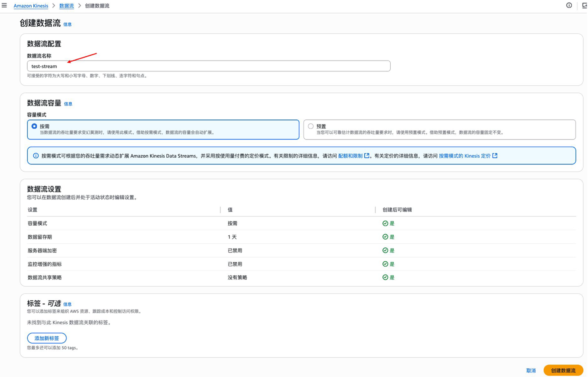The width and height of the screenshot is (588, 377).
Task: Click the info icon in the blue alert box
Action: [x=36, y=156]
